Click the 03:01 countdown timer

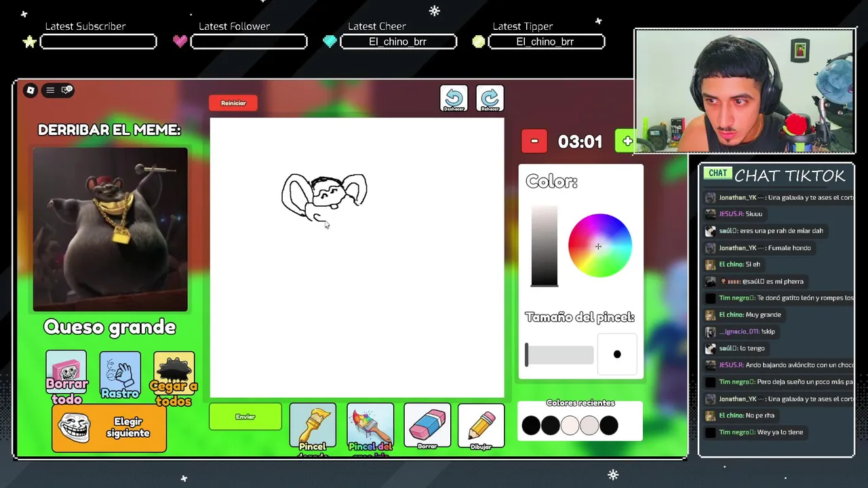[580, 142]
